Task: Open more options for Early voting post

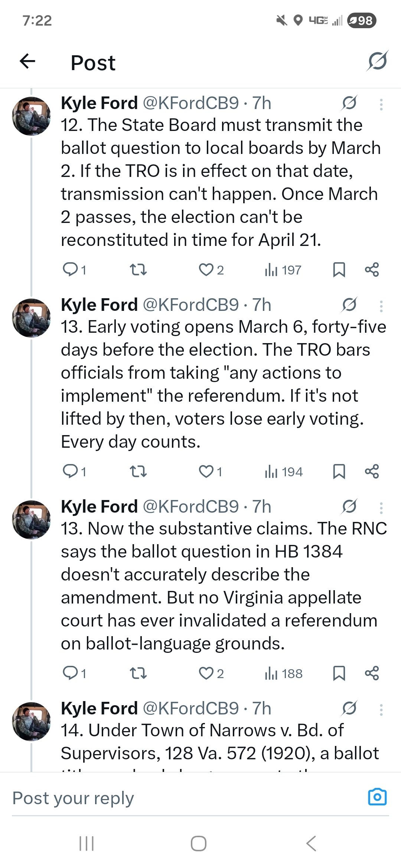Action: point(381,306)
